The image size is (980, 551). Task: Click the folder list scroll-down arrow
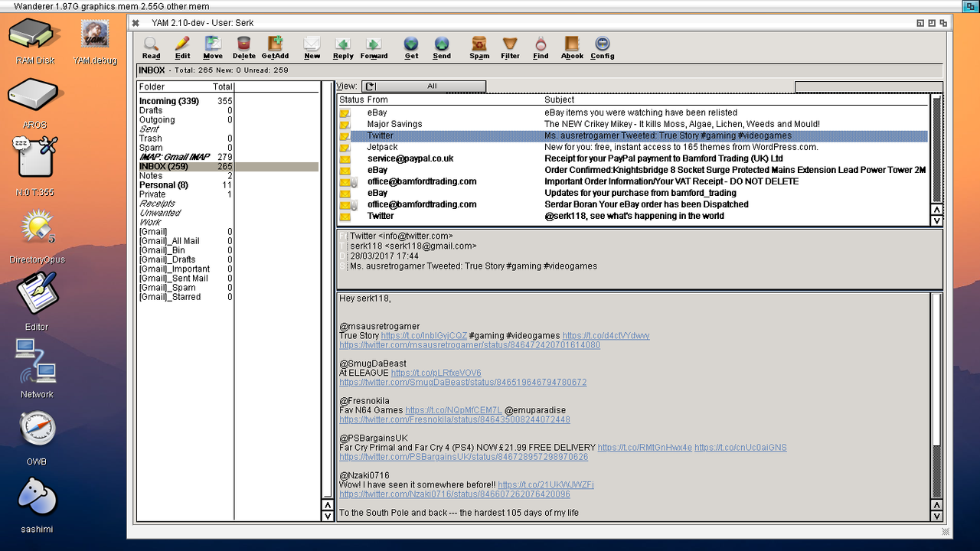point(328,516)
